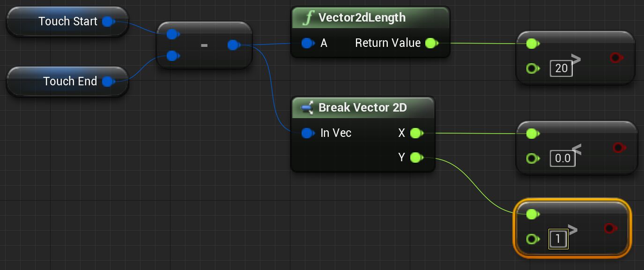Click the Break Vector 2D node icon
This screenshot has height=270, width=644.
(x=307, y=108)
